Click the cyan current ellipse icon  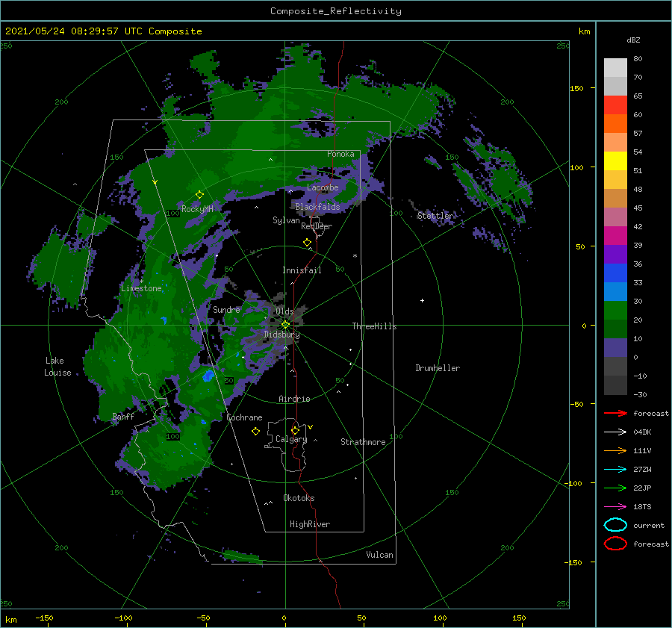[x=615, y=525]
